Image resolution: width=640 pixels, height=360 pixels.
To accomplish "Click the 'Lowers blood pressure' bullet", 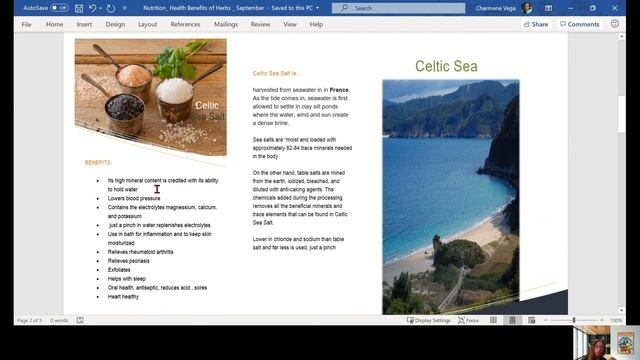I will click(x=134, y=198).
